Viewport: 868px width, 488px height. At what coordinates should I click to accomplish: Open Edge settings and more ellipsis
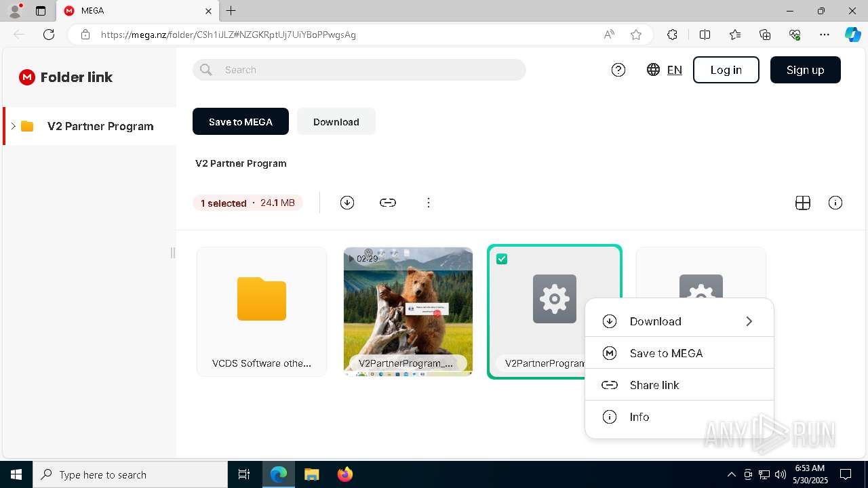click(825, 35)
